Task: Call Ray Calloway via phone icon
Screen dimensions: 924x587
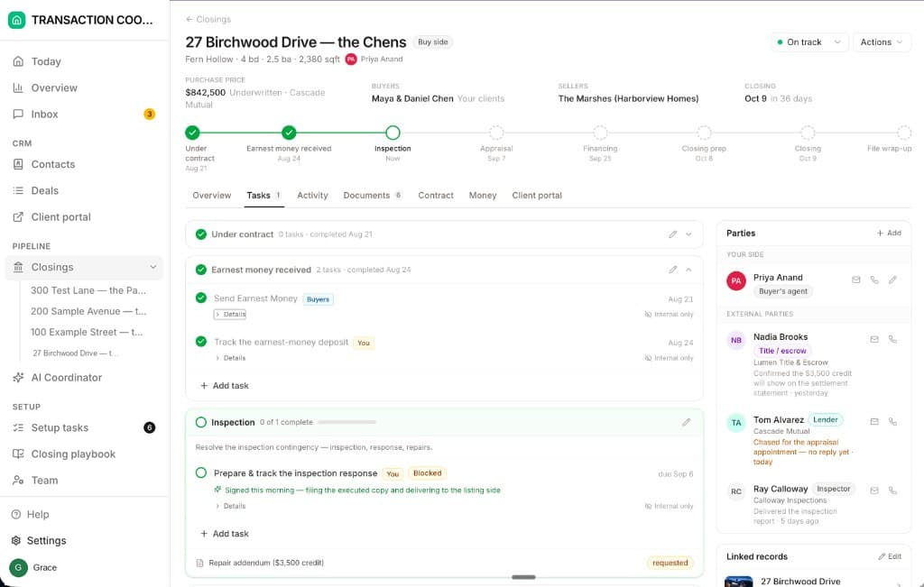Action: coord(892,490)
